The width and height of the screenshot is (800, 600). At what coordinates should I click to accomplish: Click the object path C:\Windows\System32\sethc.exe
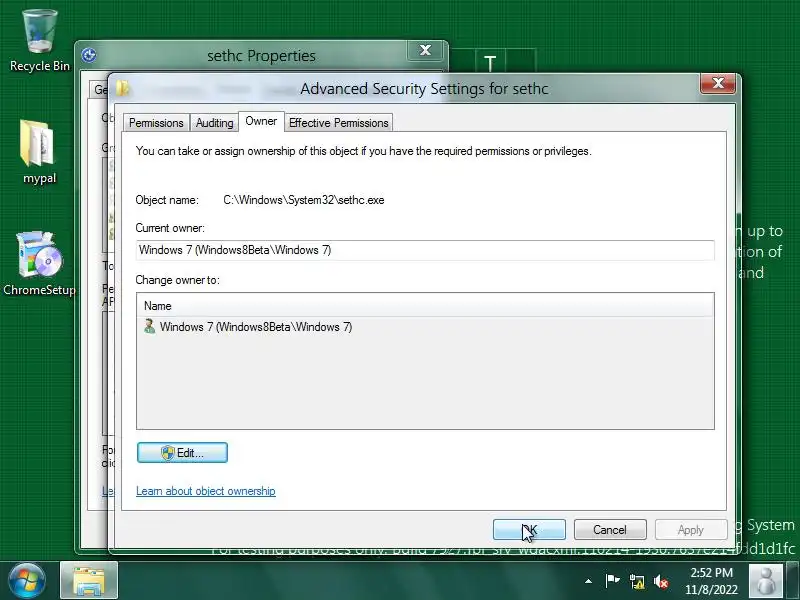click(x=304, y=200)
